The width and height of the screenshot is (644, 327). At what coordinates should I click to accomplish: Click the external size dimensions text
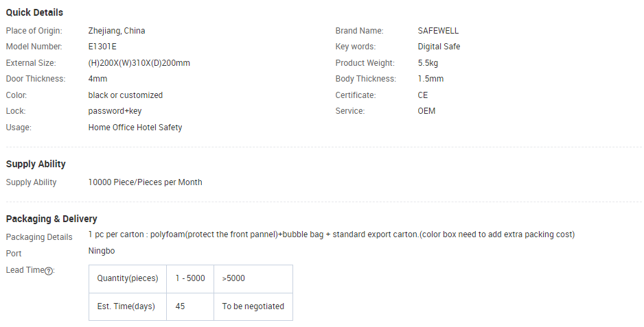[139, 63]
